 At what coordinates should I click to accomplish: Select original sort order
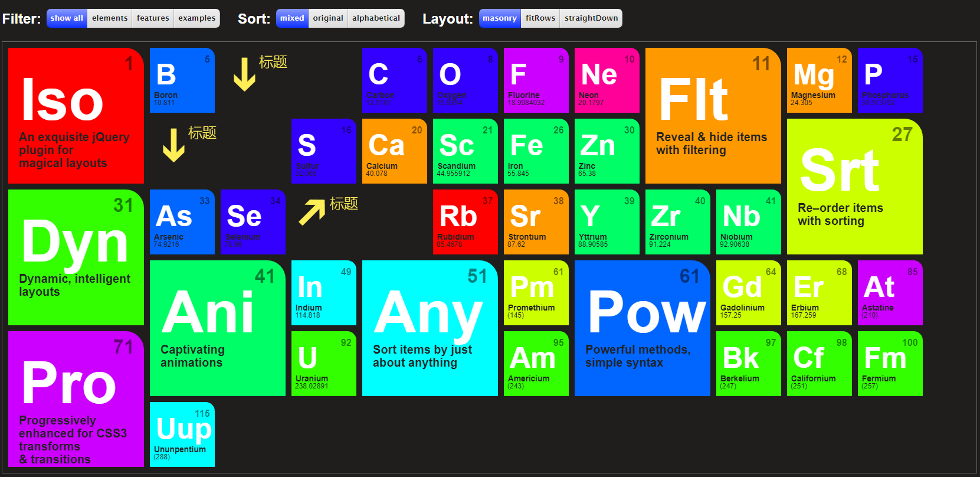[328, 18]
